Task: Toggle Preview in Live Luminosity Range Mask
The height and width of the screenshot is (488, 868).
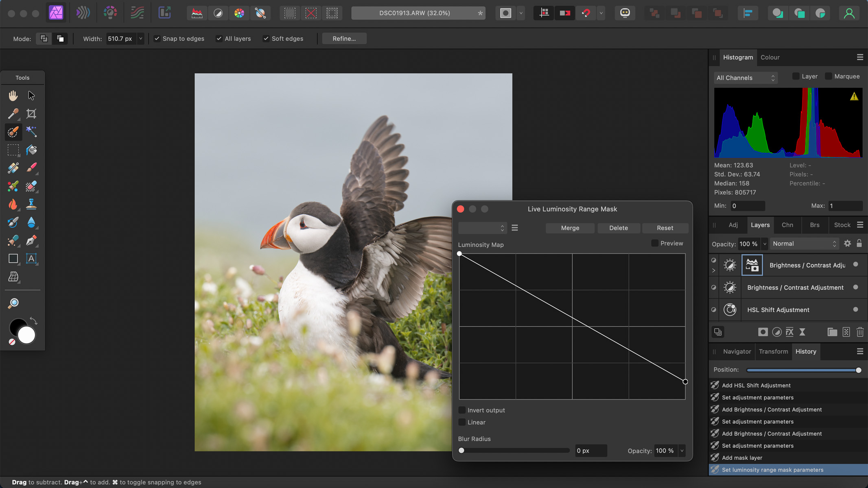Action: coord(655,243)
